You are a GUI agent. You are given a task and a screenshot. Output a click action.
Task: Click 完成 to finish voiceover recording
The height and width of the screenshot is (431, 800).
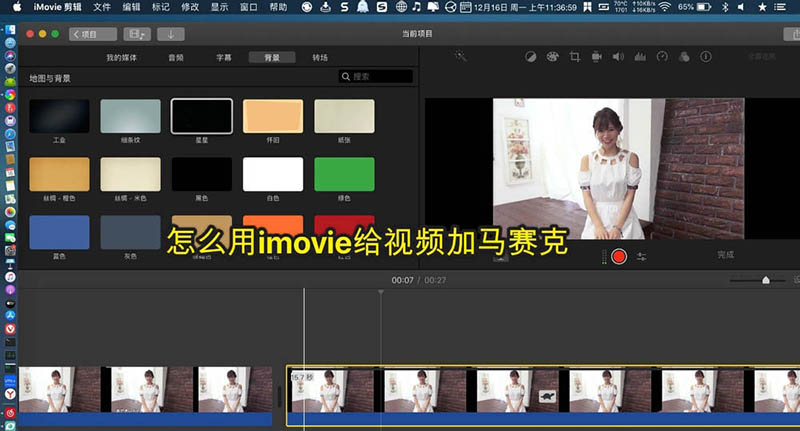[x=725, y=255]
